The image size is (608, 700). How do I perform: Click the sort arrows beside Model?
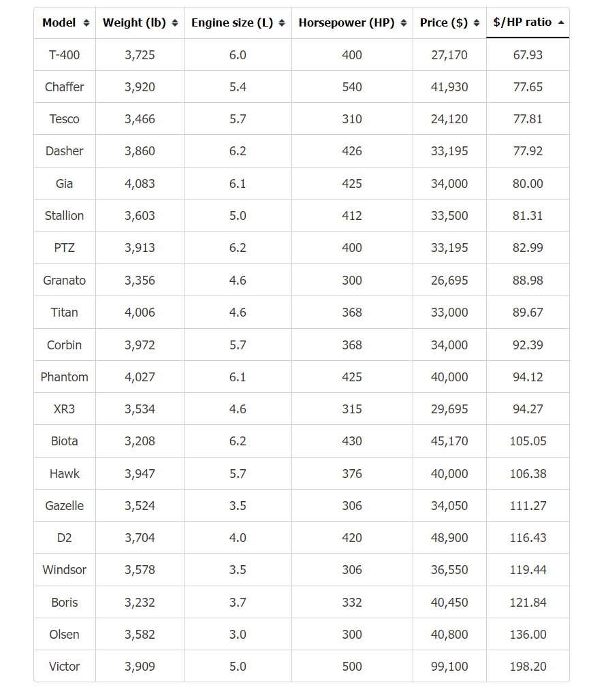tap(86, 23)
